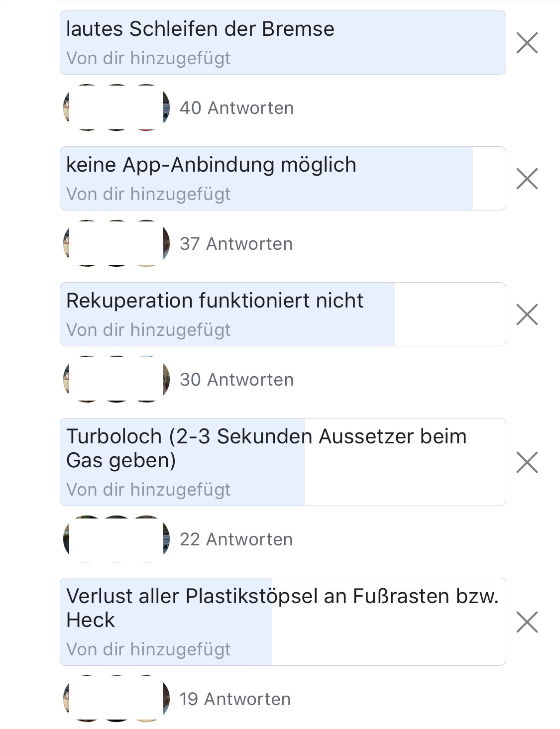Select 'Verlust aller Plastikstöpsel an Fußrasten' option
This screenshot has height=729, width=560.
(282, 622)
